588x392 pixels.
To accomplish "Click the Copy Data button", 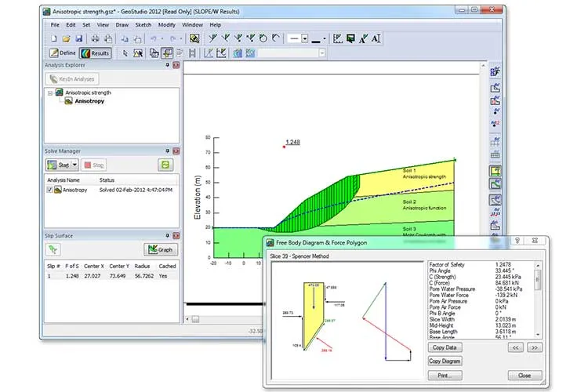I will tap(445, 347).
